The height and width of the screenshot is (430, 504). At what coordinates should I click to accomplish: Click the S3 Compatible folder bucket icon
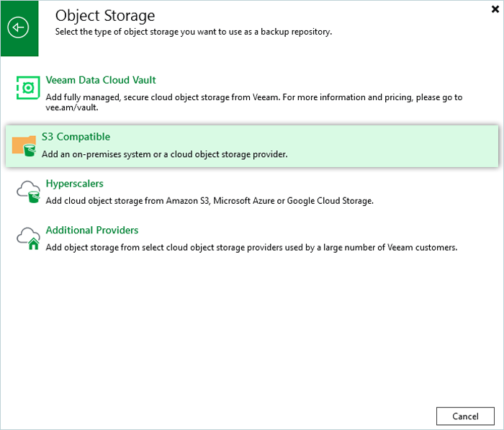24,145
